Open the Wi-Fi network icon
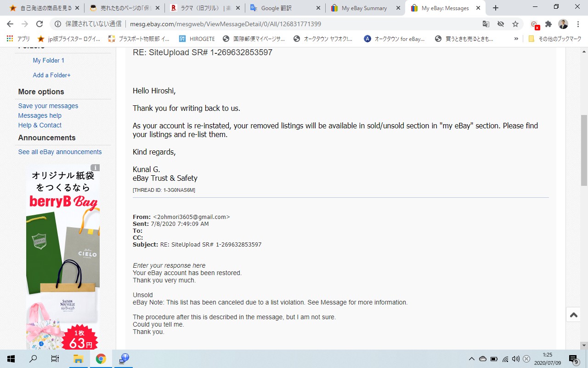 click(x=505, y=359)
